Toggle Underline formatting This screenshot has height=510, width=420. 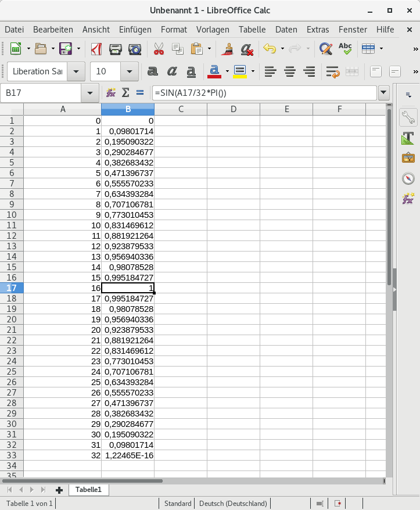click(191, 71)
